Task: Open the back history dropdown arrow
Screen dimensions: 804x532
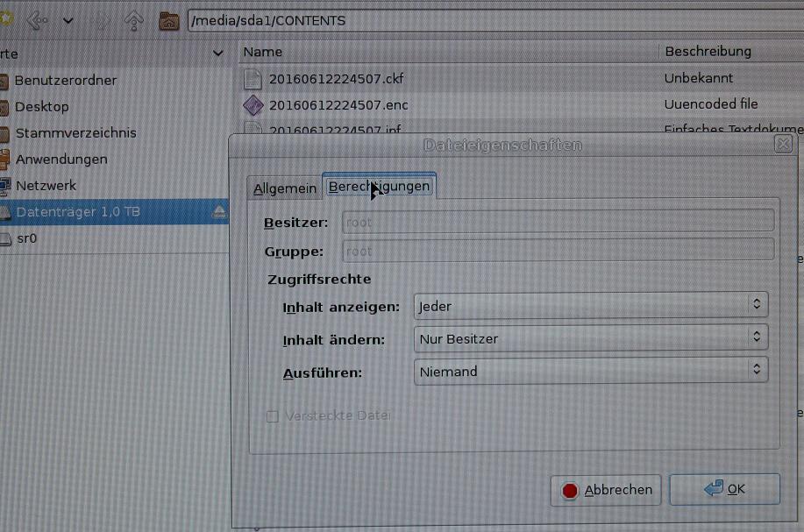Action: point(68,21)
